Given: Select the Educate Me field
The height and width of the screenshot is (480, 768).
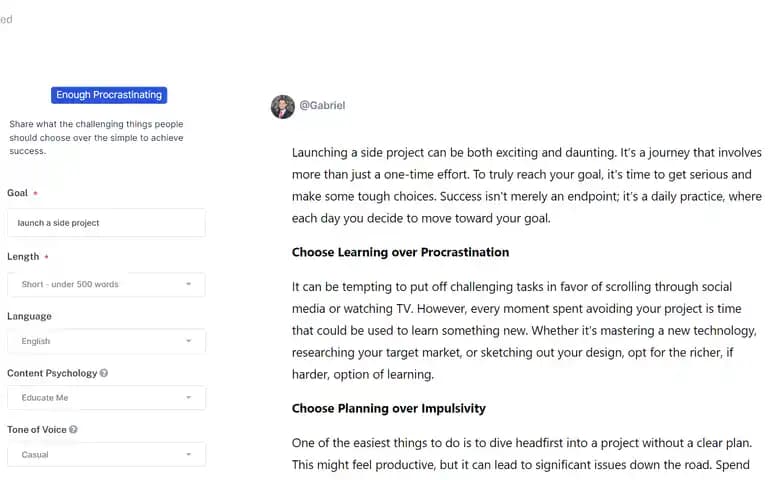Looking at the screenshot, I should pos(106,397).
